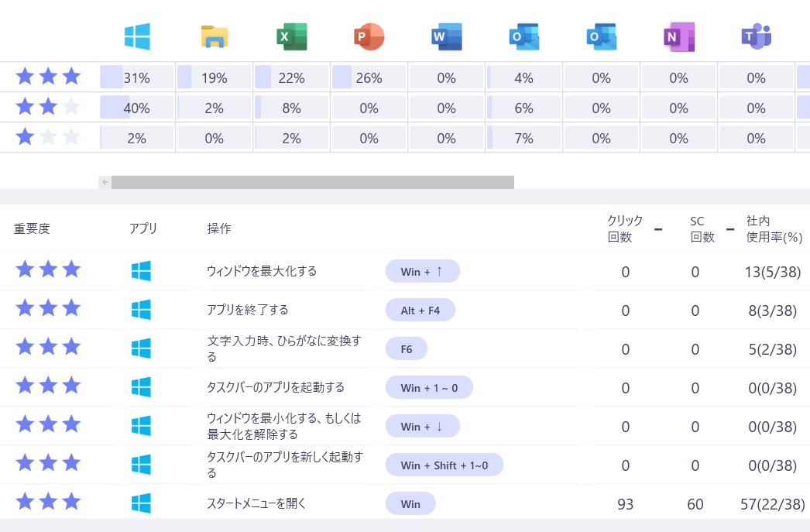Click Windows icon in アプリを終了する row

coord(141,310)
